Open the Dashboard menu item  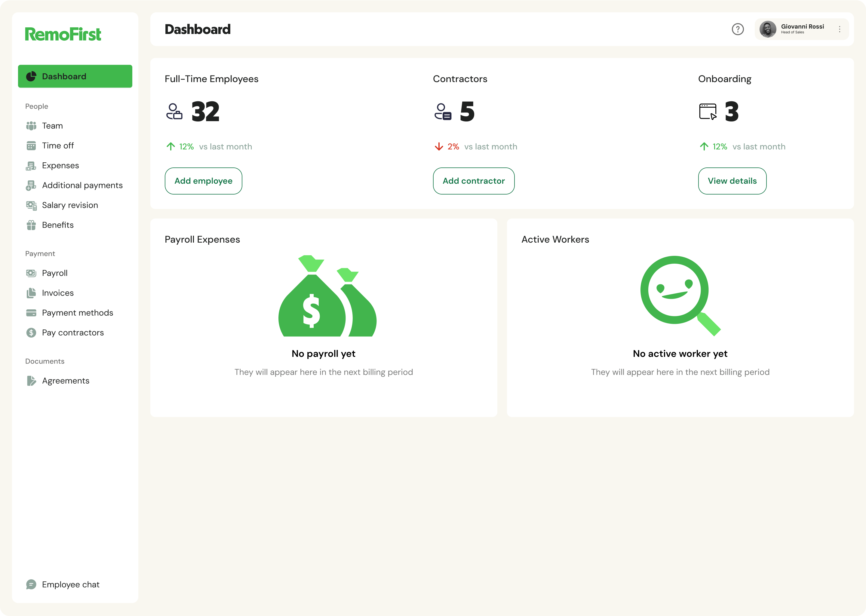(75, 76)
